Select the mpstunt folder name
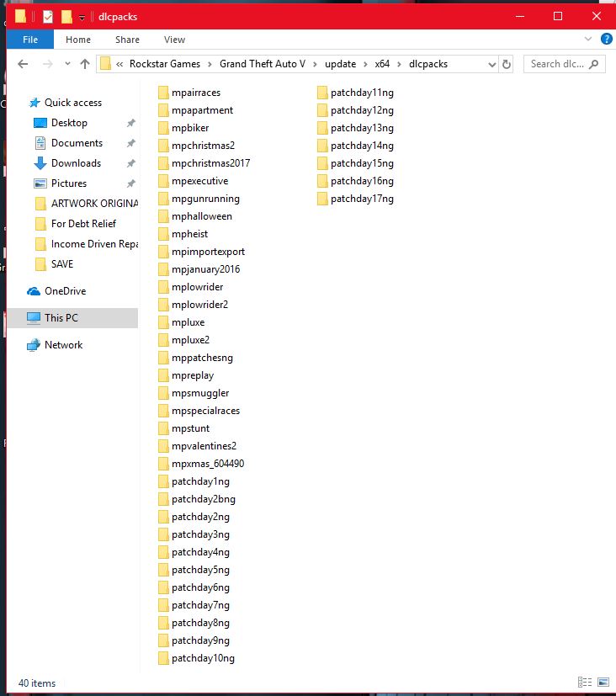616x696 pixels. 190,428
